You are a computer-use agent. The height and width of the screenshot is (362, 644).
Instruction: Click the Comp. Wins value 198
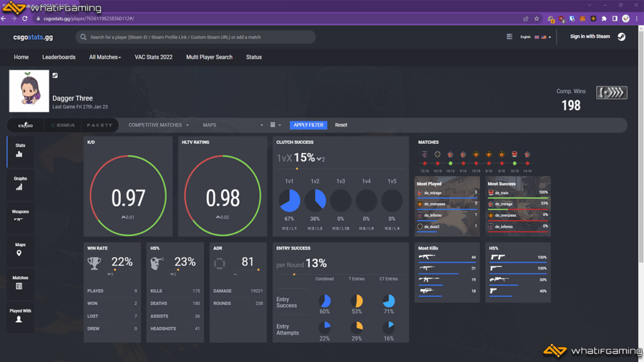coord(571,106)
